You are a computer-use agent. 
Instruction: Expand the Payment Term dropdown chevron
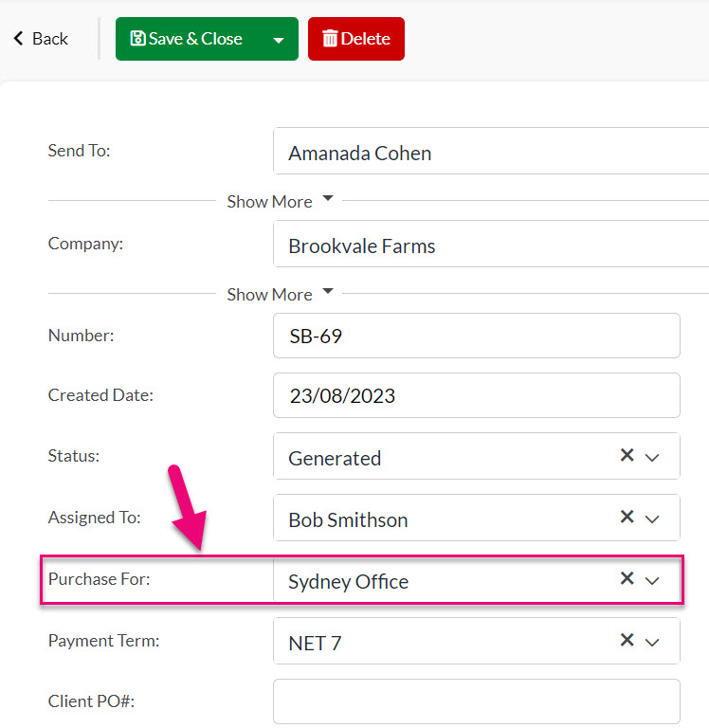(652, 643)
